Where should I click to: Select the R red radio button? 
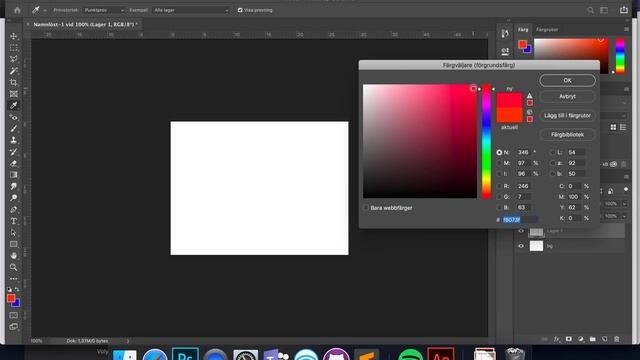499,186
